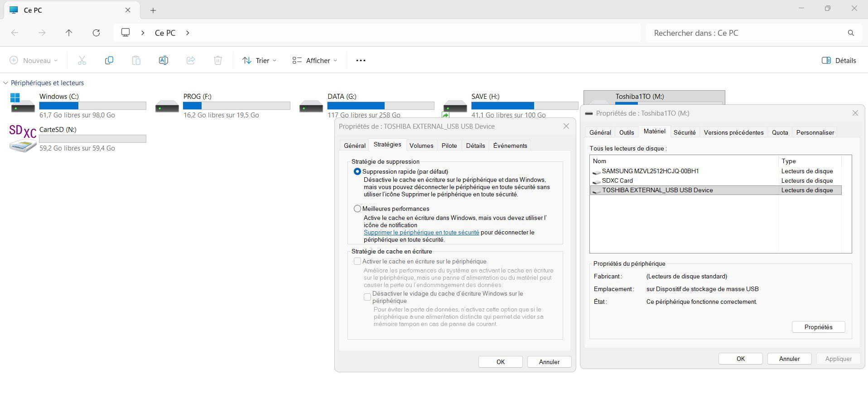Click the Rename icon in toolbar

point(164,60)
